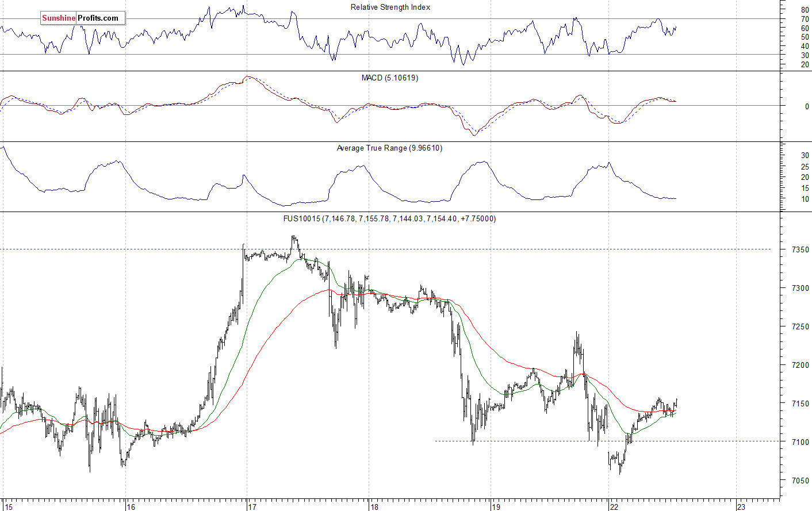Click the 7150 price axis label

point(800,404)
